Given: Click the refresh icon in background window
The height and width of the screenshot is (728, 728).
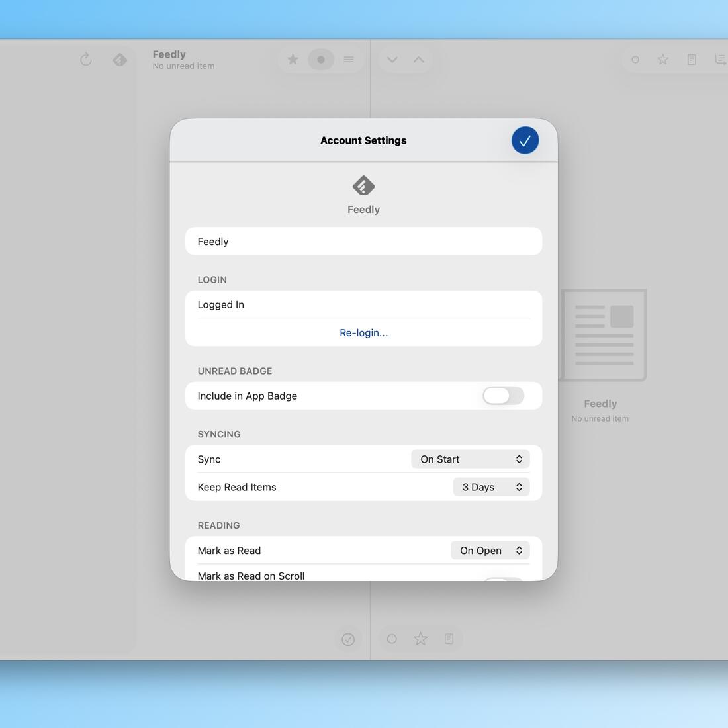Looking at the screenshot, I should (85, 60).
